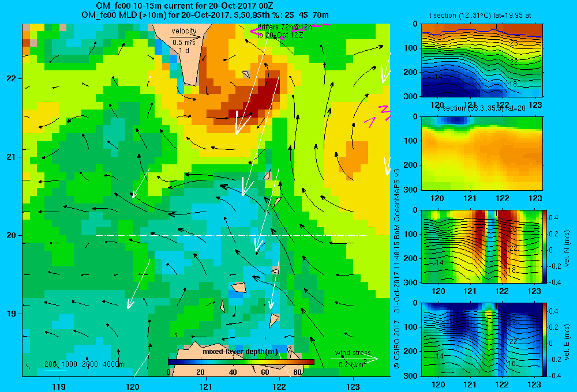Open the northward velocity section panel
Screen dimensions: 577x392
point(482,246)
